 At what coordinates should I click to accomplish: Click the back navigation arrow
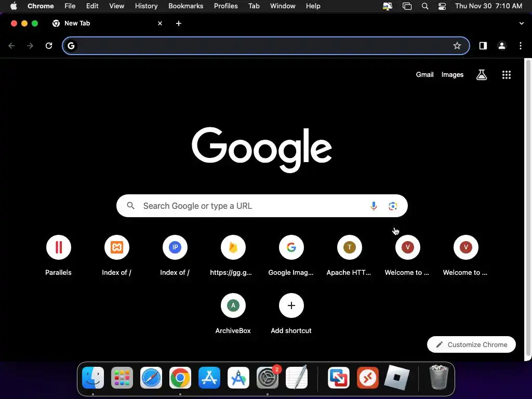click(11, 46)
